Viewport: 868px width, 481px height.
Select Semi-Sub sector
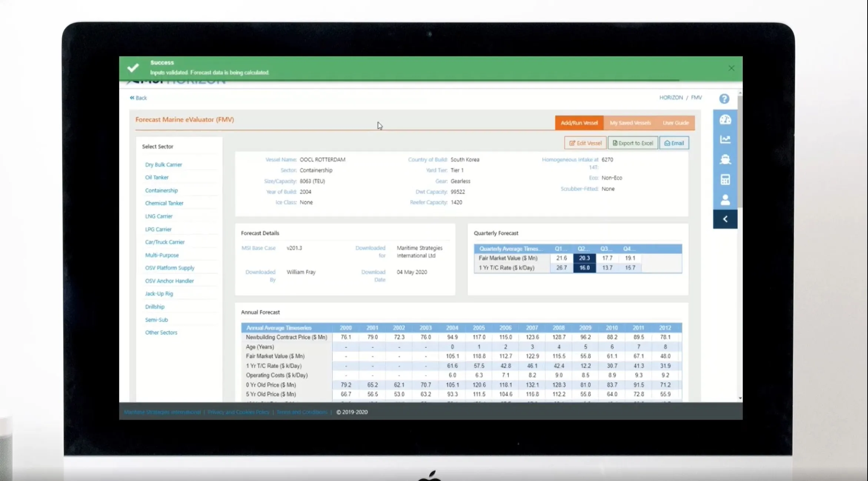click(156, 320)
